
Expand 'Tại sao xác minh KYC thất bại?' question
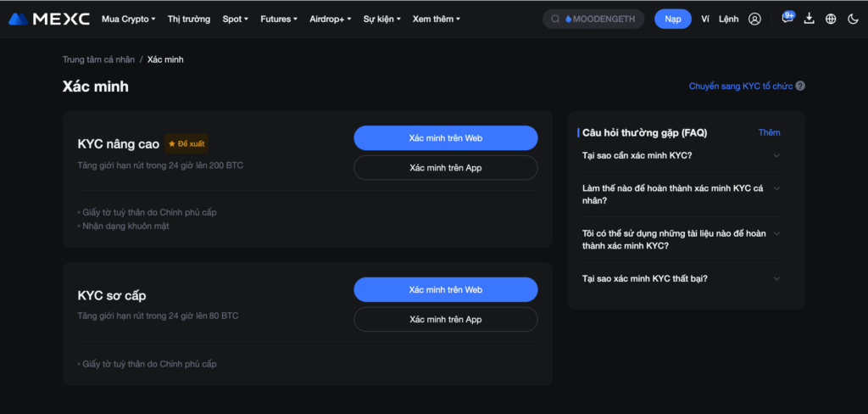click(x=776, y=278)
